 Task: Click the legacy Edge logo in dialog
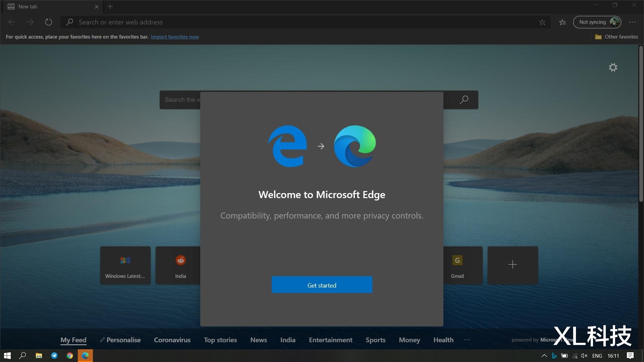point(287,146)
